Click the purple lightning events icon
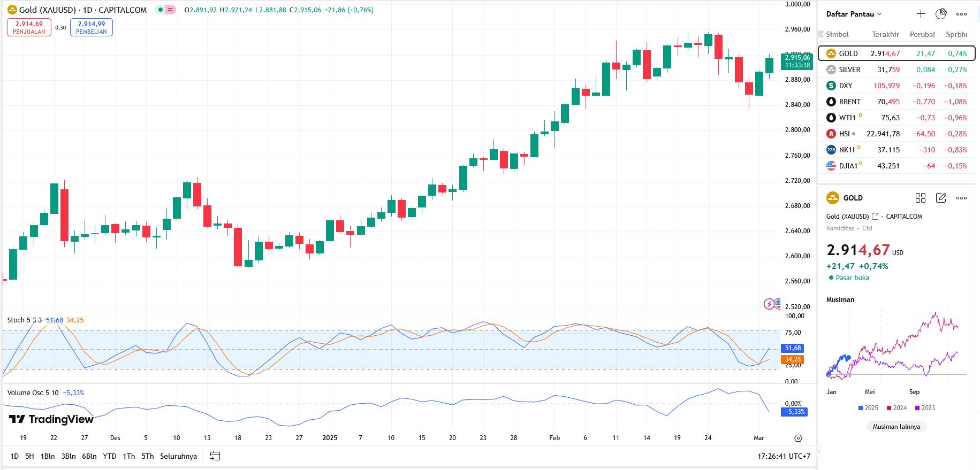 click(769, 304)
